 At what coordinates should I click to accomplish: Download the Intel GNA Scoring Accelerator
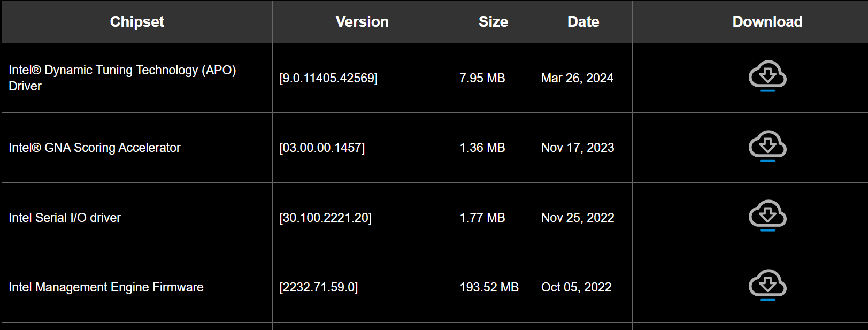[x=767, y=145]
